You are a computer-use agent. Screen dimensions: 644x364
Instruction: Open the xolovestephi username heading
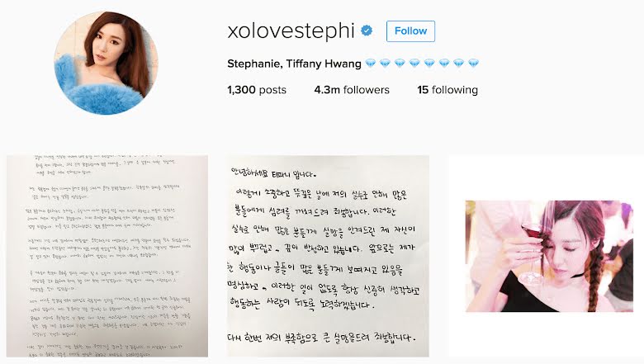[291, 31]
